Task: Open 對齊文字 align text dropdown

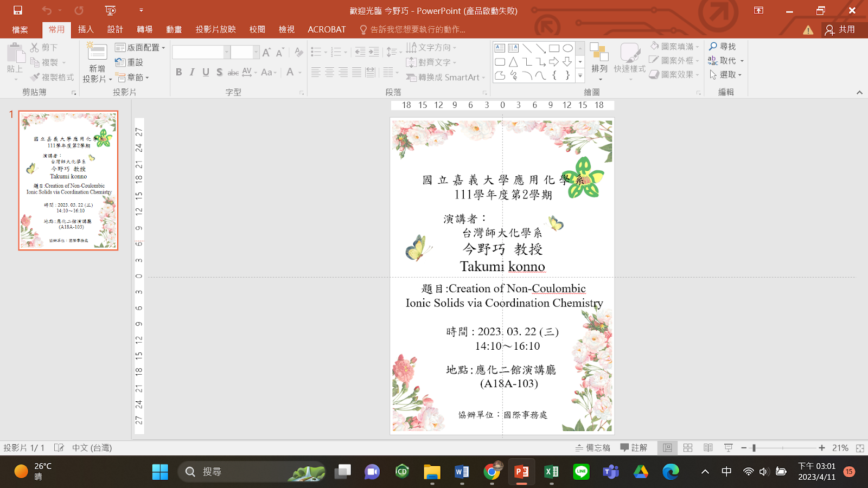Action: (431, 62)
